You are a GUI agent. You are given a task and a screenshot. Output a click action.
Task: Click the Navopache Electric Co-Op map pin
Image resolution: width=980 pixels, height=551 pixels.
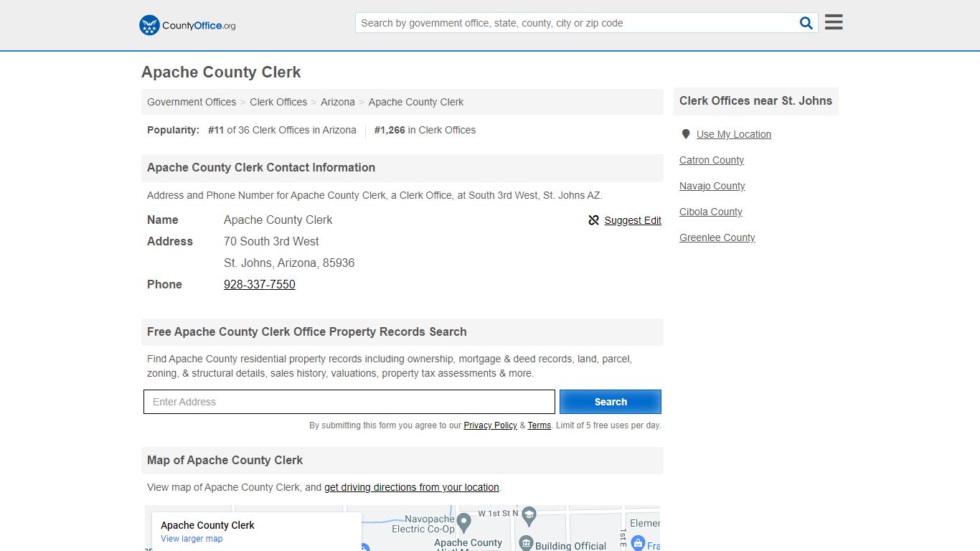point(464,522)
